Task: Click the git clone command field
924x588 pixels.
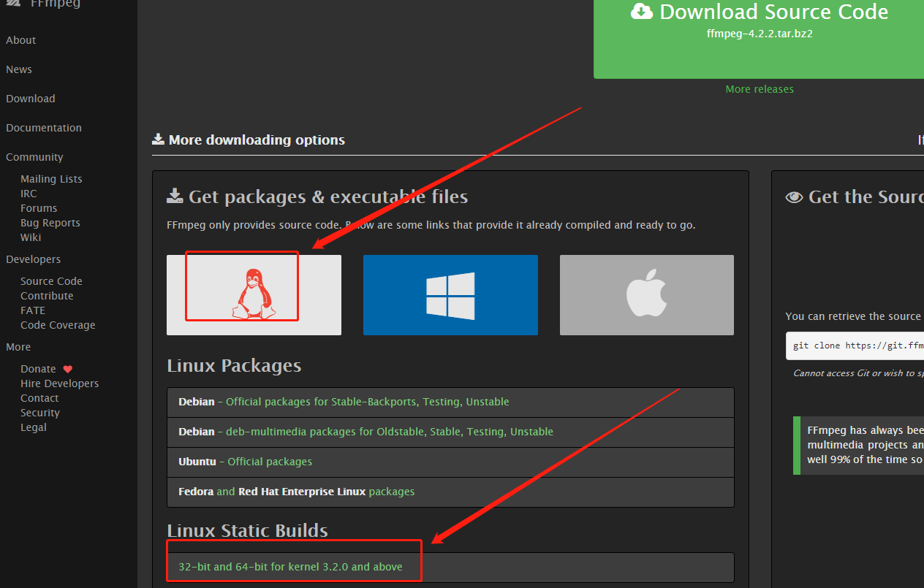Action: tap(855, 345)
